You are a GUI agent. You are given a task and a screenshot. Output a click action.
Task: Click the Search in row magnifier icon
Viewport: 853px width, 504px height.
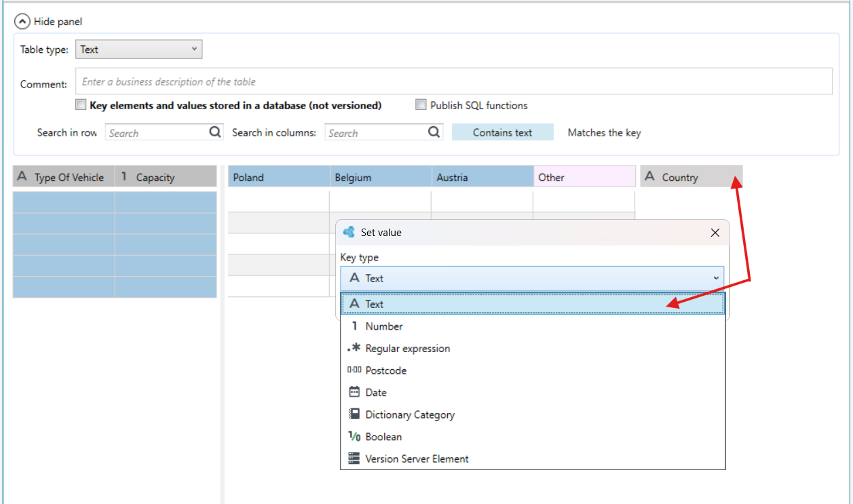pyautogui.click(x=215, y=132)
